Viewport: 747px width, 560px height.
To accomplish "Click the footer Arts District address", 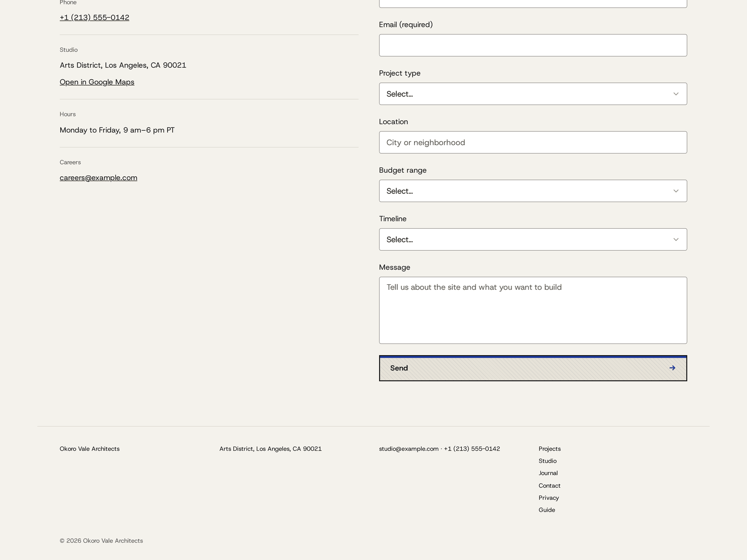I will [x=270, y=449].
